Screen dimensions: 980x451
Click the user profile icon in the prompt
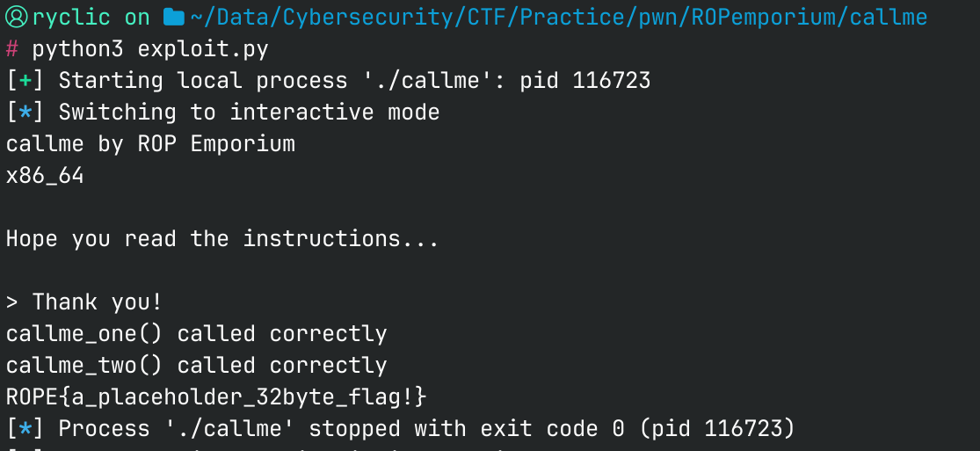point(16,17)
